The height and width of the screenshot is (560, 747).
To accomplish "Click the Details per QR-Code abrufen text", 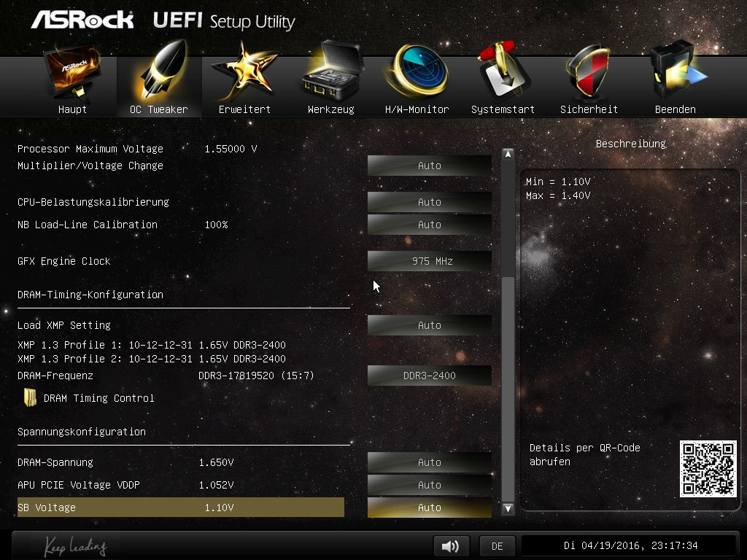I will [584, 455].
